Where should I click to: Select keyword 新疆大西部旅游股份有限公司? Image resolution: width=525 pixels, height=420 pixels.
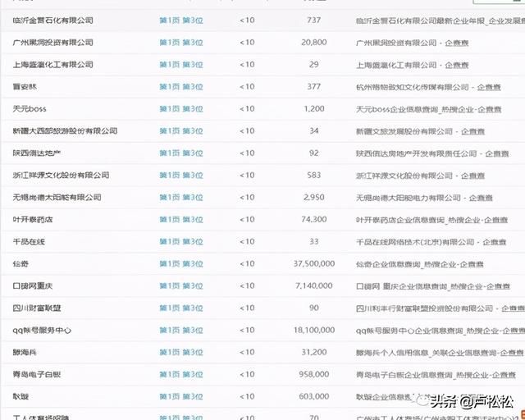point(65,131)
